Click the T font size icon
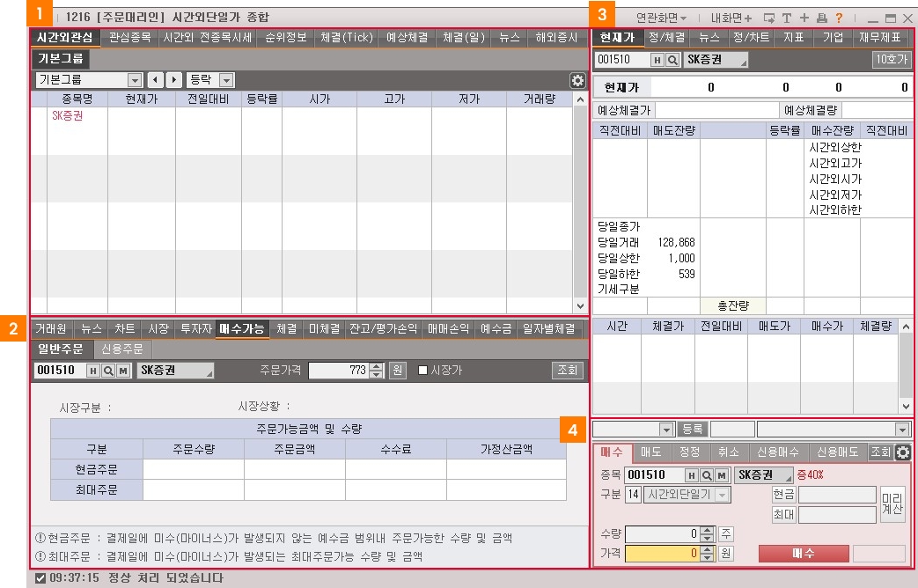The width and height of the screenshot is (918, 588). click(786, 18)
